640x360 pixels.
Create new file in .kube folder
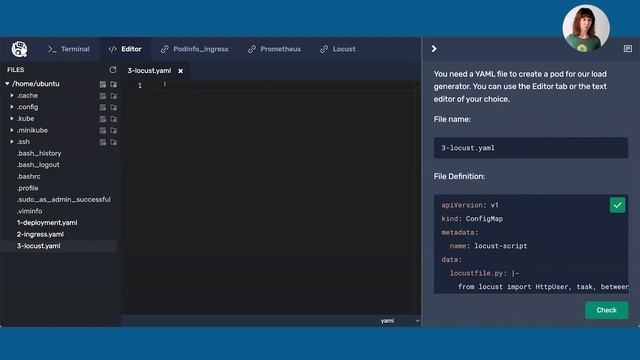103,119
